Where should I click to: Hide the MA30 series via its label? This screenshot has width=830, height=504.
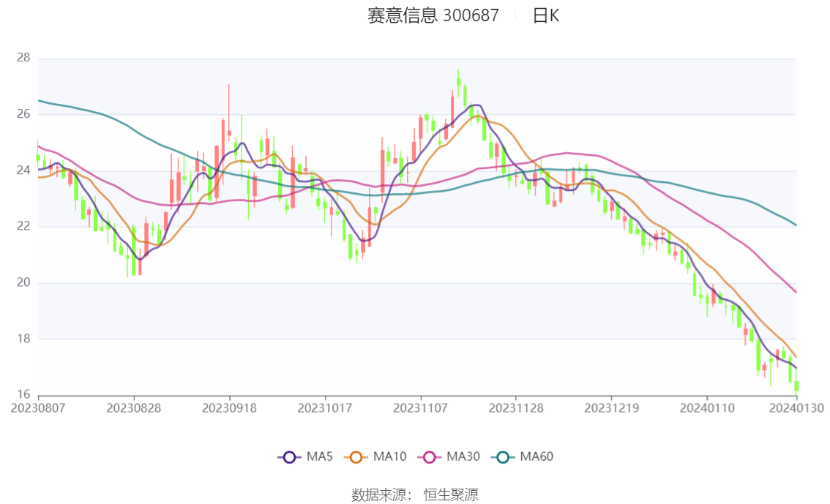click(463, 457)
